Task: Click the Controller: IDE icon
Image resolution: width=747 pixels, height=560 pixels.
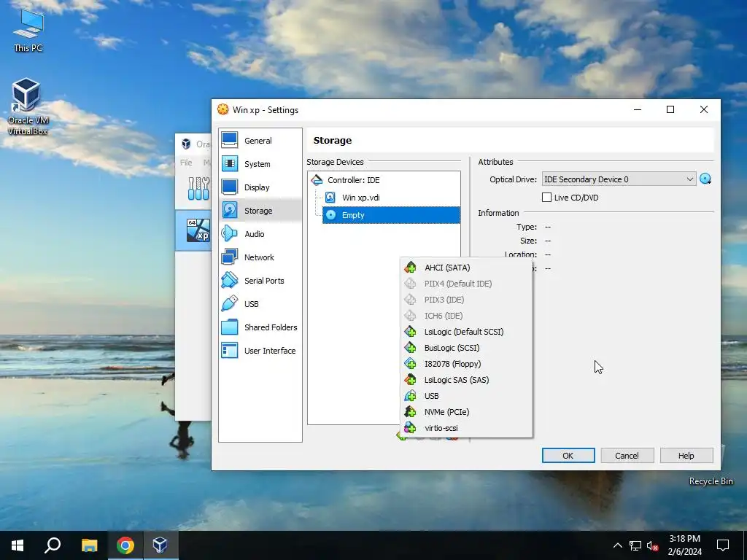Action: pos(317,180)
